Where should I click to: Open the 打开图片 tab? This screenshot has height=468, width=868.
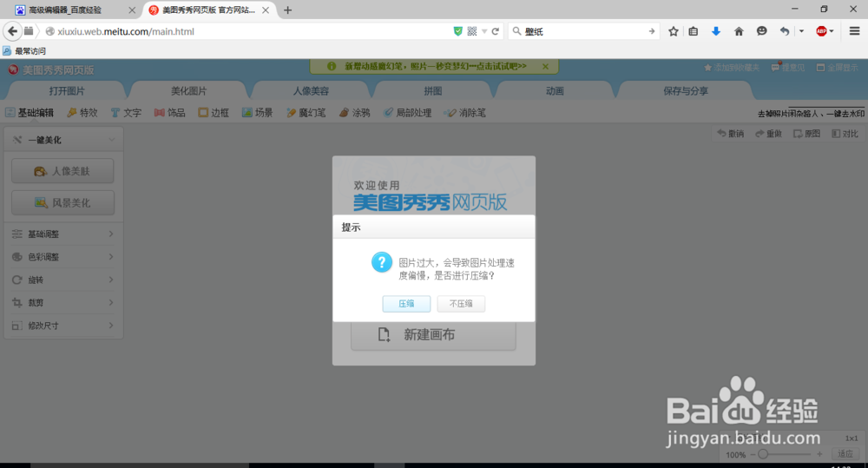pos(67,90)
